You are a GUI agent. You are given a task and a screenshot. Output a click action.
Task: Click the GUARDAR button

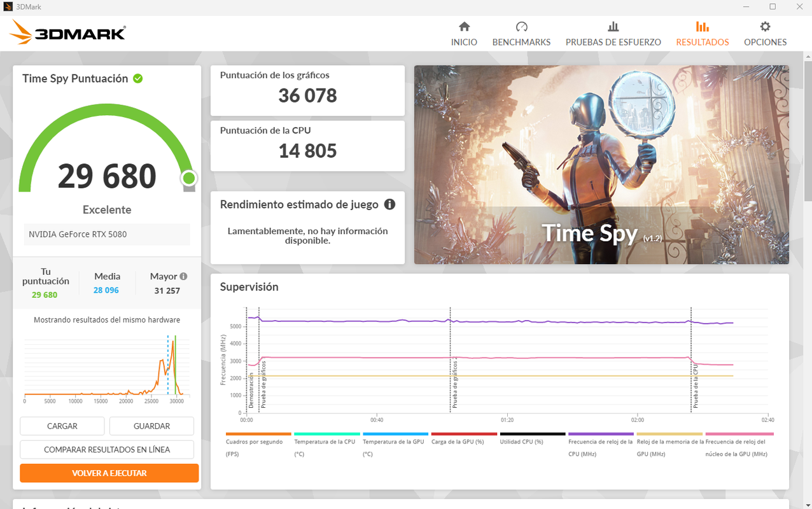pos(151,426)
